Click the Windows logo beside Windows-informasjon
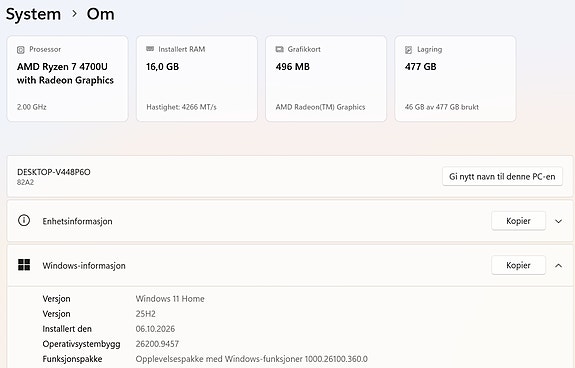Viewport: 575px width, 368px height. (24, 265)
